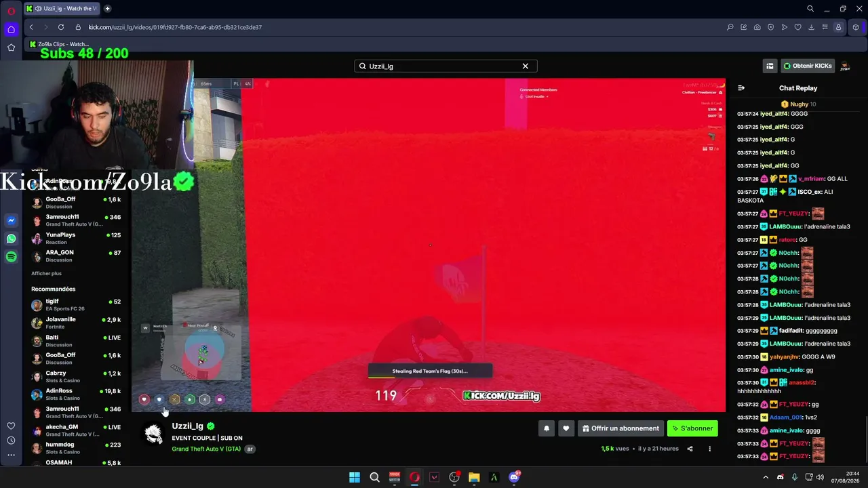Open Spotify in the Opera sidebar

[11, 257]
